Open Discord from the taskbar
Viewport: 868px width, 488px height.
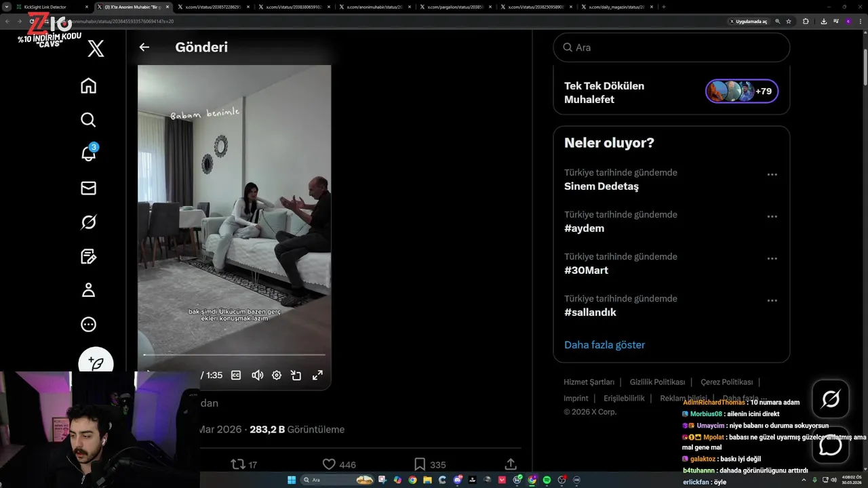tap(458, 480)
